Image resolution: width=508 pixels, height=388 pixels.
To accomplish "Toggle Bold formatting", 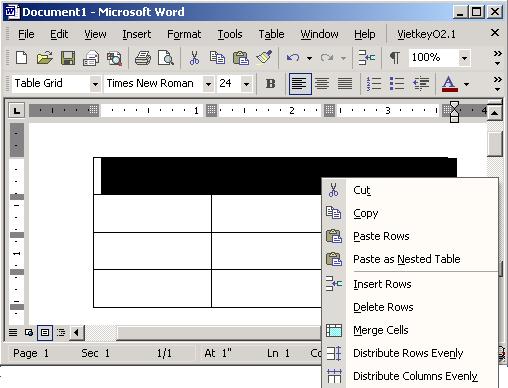I will 270,84.
